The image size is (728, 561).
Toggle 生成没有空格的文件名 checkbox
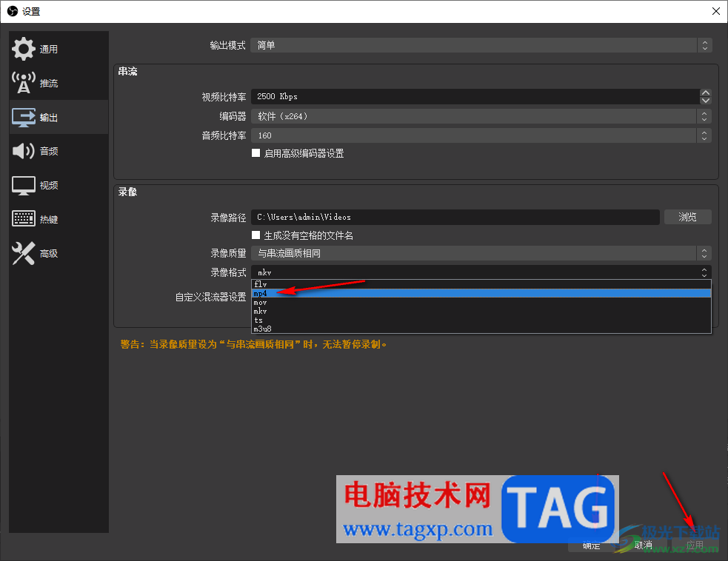pyautogui.click(x=256, y=235)
